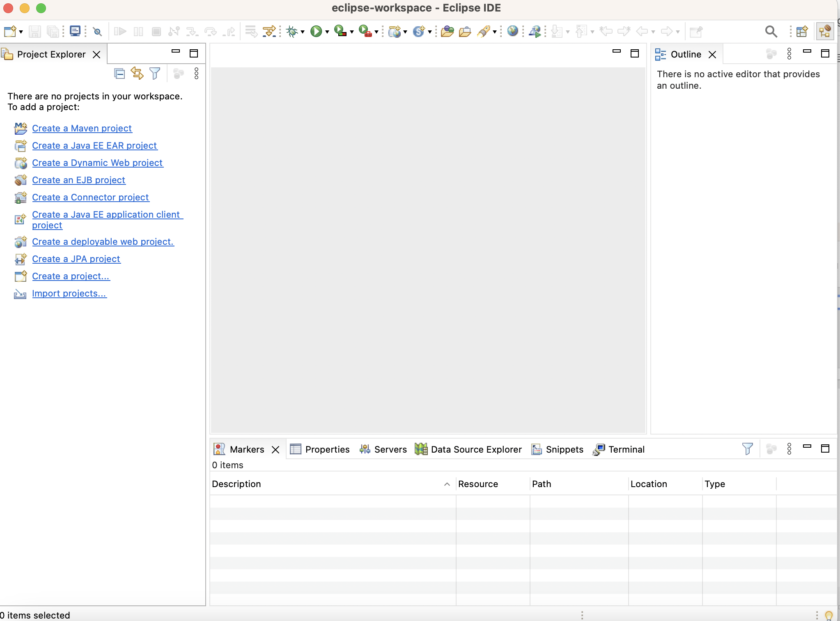Click the Last Edit Location icon
The width and height of the screenshot is (840, 621).
click(606, 31)
